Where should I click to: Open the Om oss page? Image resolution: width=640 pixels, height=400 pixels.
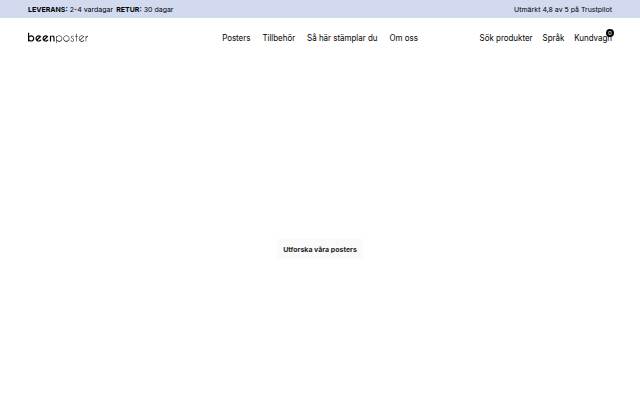point(403,38)
